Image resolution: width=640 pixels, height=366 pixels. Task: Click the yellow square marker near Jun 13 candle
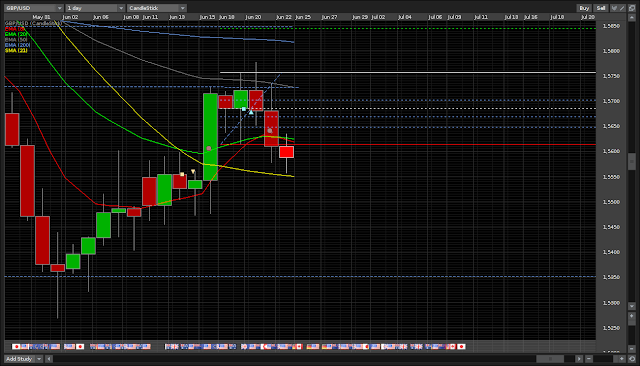point(182,174)
